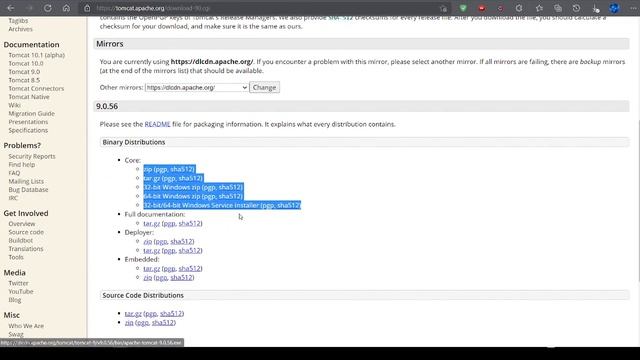Open Full documentation pgp signature link
The width and height of the screenshot is (640, 360).
click(x=169, y=223)
